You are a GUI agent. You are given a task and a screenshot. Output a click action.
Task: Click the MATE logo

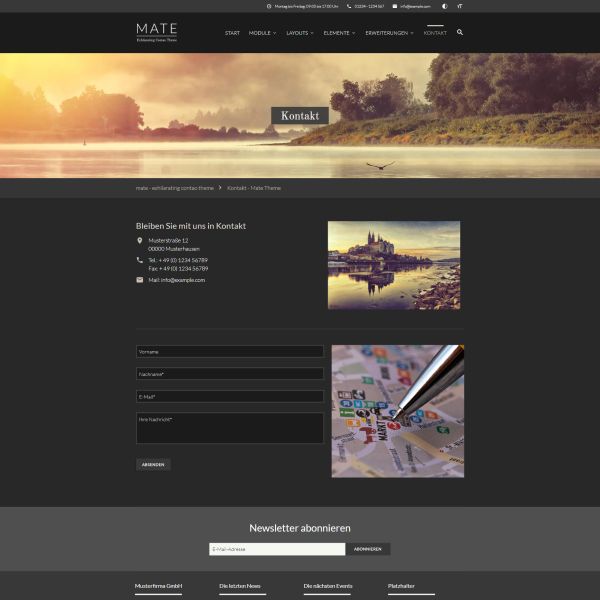click(x=157, y=32)
